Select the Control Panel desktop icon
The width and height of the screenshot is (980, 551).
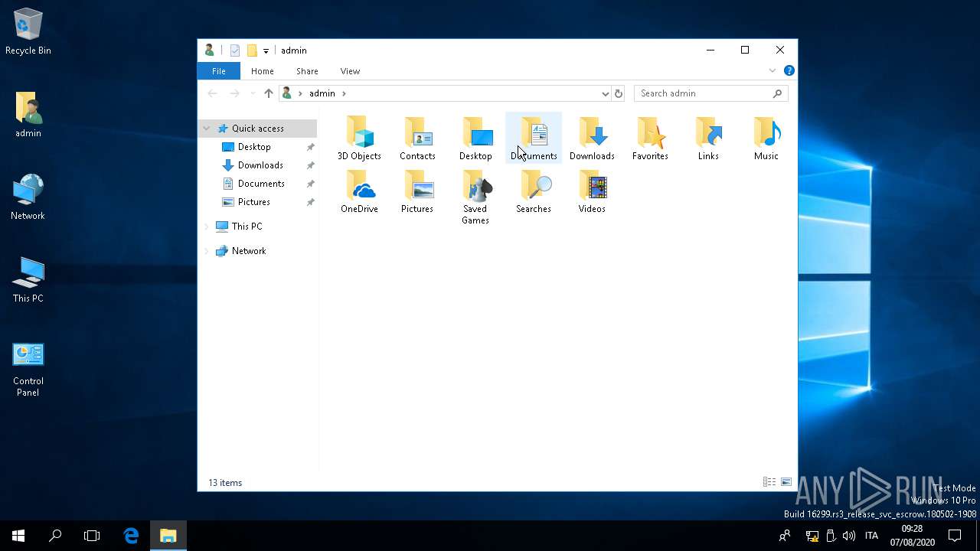point(28,369)
